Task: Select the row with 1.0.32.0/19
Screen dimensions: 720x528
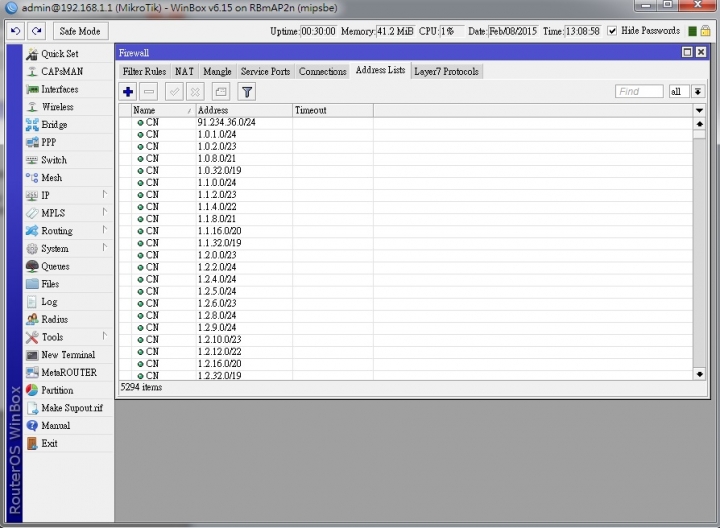Action: 405,171
